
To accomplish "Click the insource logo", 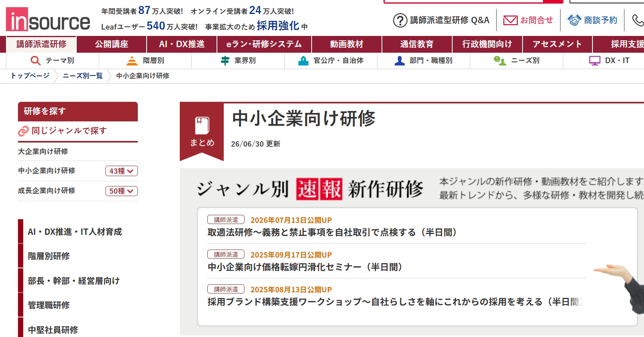I will pyautogui.click(x=48, y=19).
